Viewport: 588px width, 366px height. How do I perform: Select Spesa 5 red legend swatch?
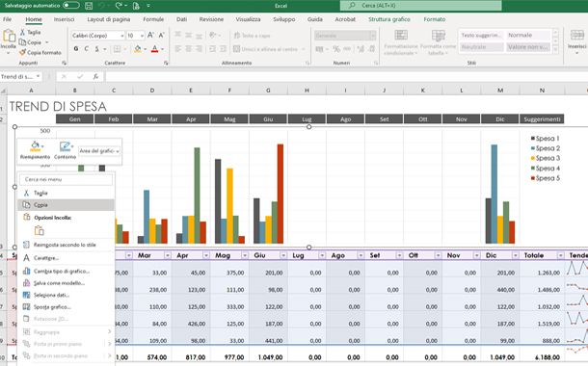532,178
